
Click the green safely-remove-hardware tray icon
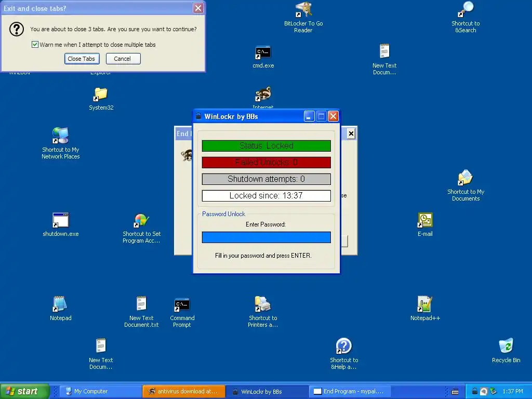(x=494, y=391)
